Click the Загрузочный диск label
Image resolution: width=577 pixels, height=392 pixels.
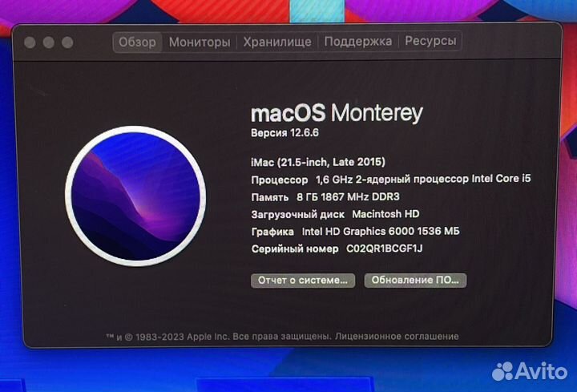tap(297, 214)
